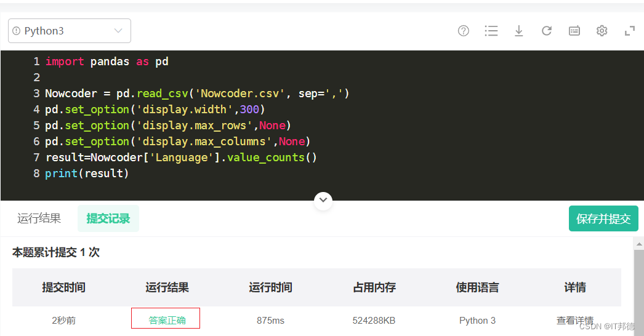The height and width of the screenshot is (336, 644).
Task: Open the problem list icon
Action: [x=491, y=31]
